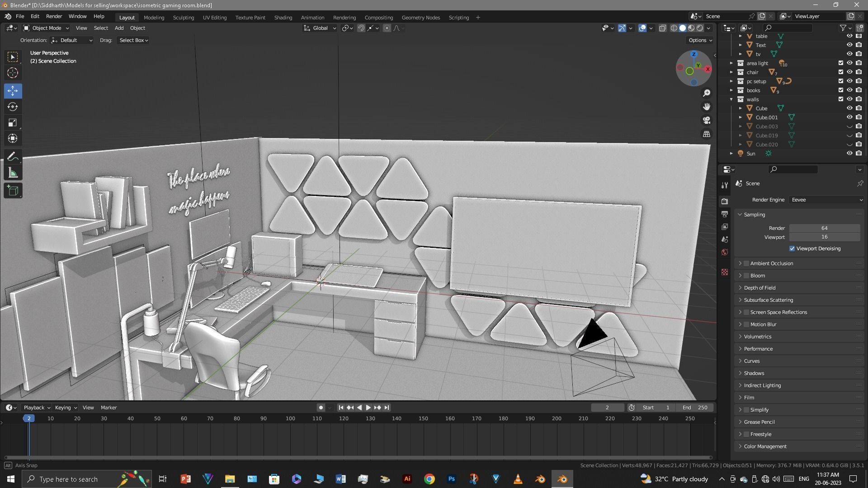Open the Render properties tab
This screenshot has height=488, width=868.
click(725, 201)
